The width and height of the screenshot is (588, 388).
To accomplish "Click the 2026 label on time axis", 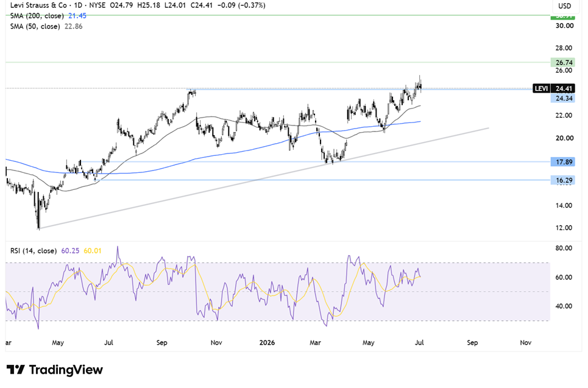I will (x=267, y=343).
